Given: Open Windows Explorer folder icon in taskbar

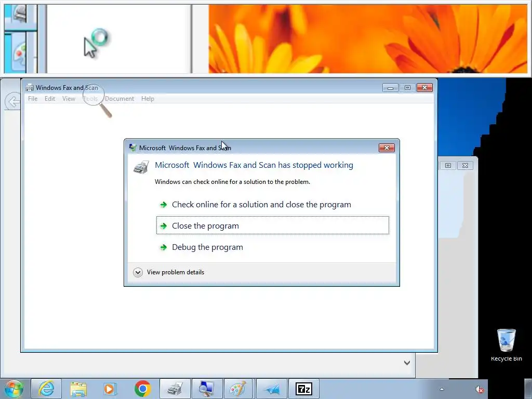Looking at the screenshot, I should (x=78, y=389).
